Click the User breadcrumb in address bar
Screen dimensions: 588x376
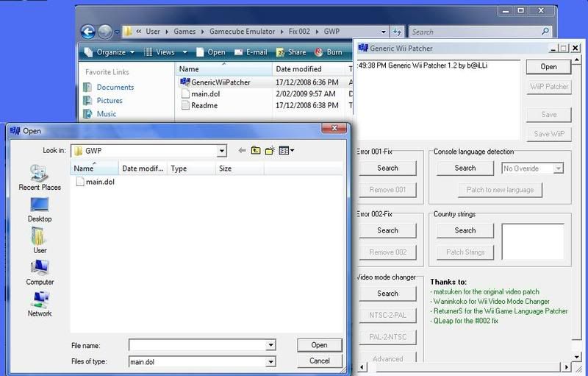pos(153,32)
